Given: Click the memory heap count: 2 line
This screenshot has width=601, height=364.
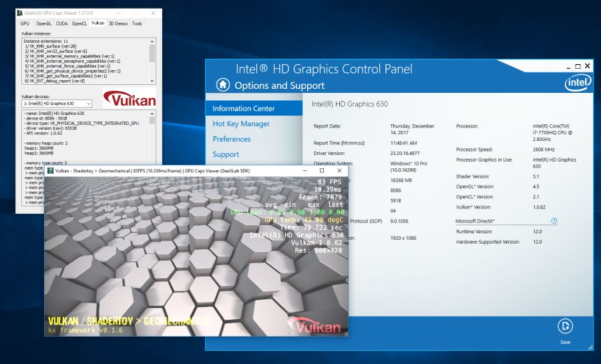Looking at the screenshot, I should pyautogui.click(x=45, y=144).
